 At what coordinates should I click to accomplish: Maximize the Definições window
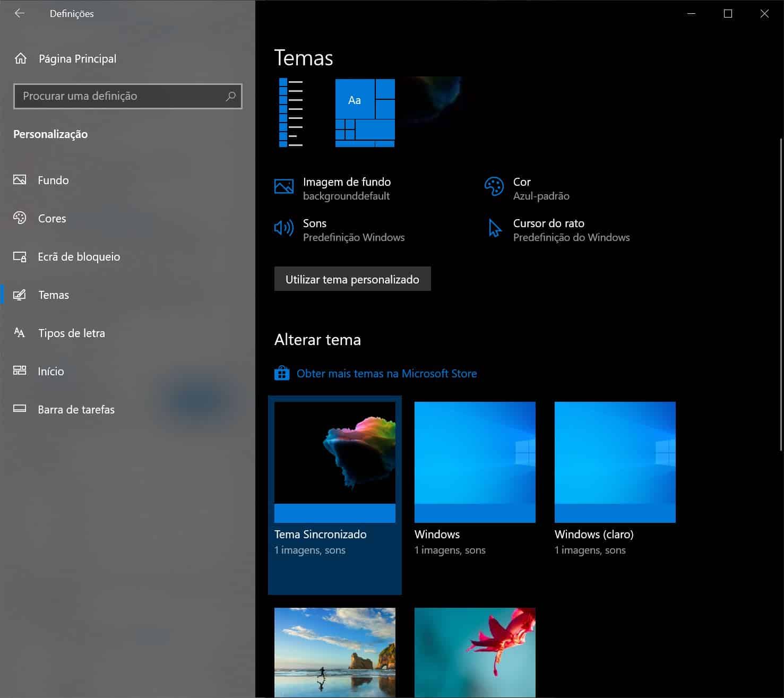(x=728, y=14)
